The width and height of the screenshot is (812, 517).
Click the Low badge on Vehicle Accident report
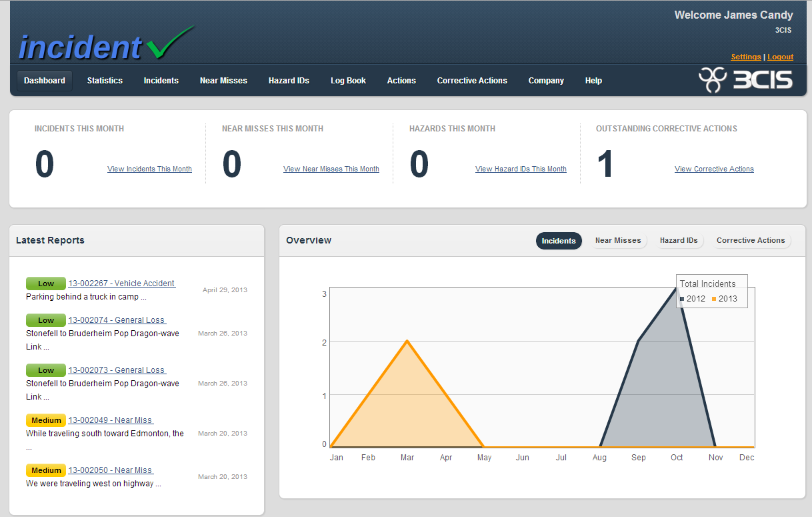(x=45, y=284)
